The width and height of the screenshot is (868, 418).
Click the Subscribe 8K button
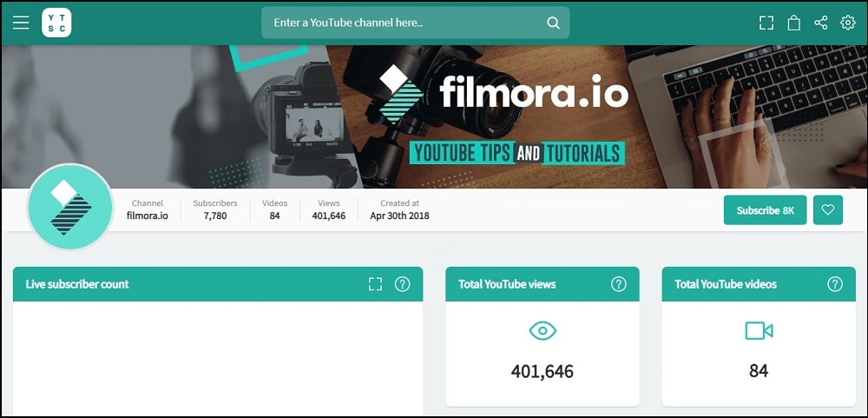[x=765, y=210]
